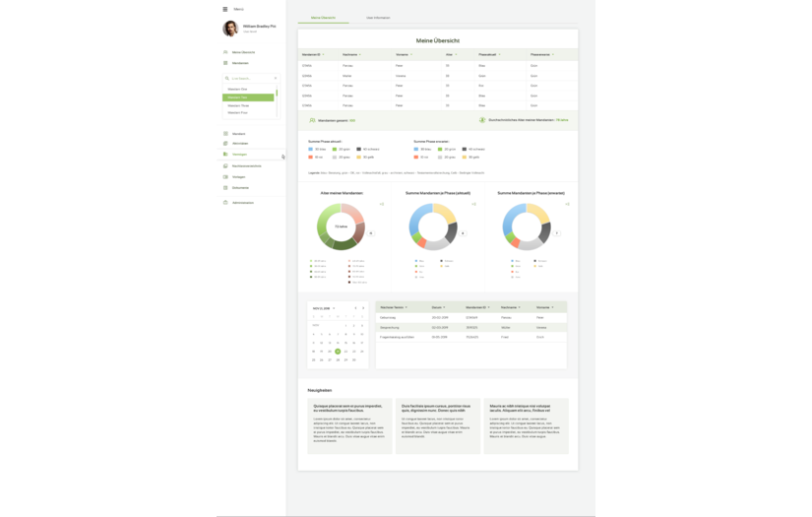Screen dimensions: 812x517
Task: Open the Fragenkatalog ausfüllen appointment row
Action: tap(471, 337)
